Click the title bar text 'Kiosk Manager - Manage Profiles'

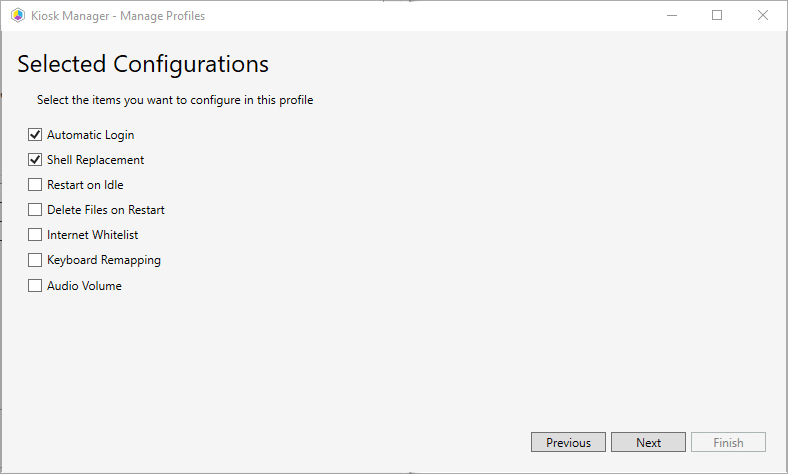click(119, 15)
